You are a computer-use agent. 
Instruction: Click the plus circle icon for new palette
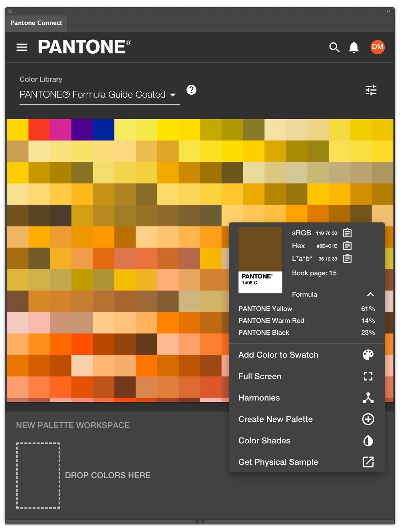[368, 419]
